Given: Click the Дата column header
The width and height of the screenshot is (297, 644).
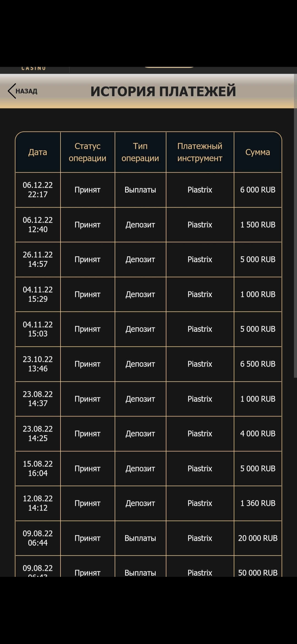Looking at the screenshot, I should tap(38, 152).
